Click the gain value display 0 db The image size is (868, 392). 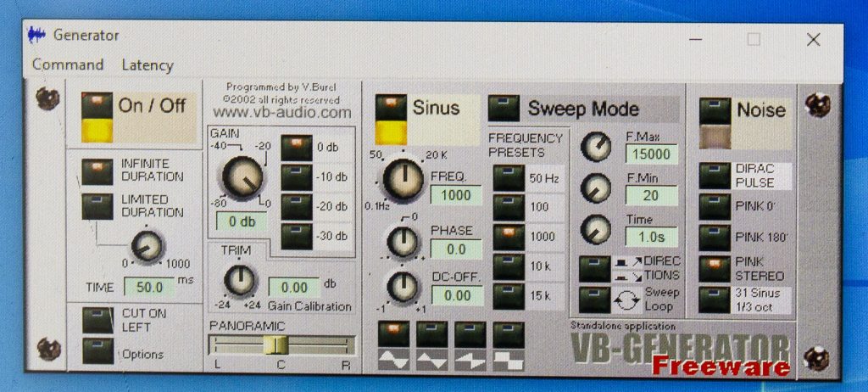(241, 221)
